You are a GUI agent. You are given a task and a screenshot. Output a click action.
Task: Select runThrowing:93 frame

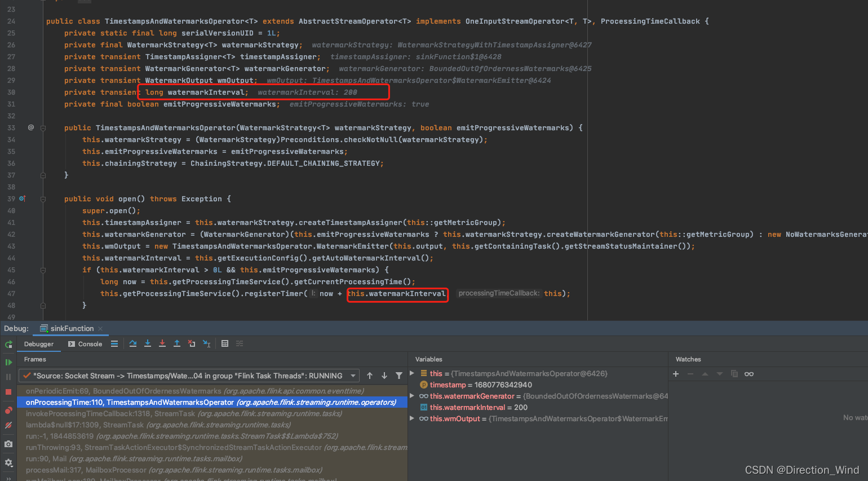click(212, 447)
